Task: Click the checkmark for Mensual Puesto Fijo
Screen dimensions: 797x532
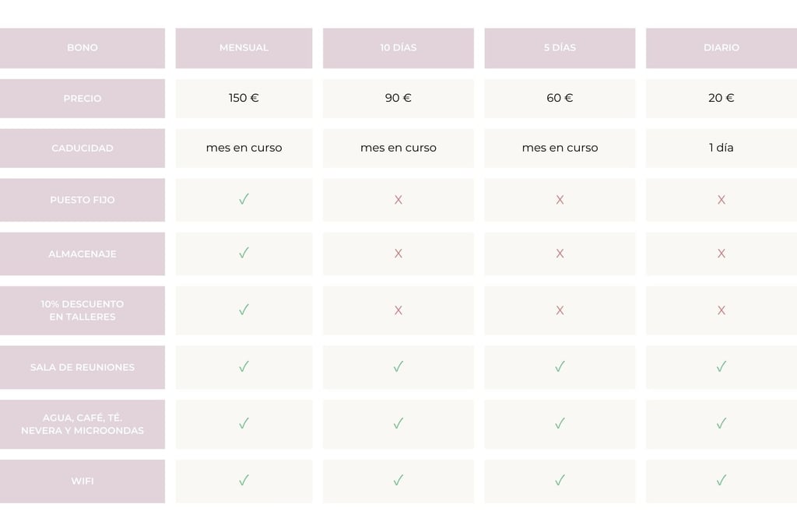Action: tap(244, 199)
